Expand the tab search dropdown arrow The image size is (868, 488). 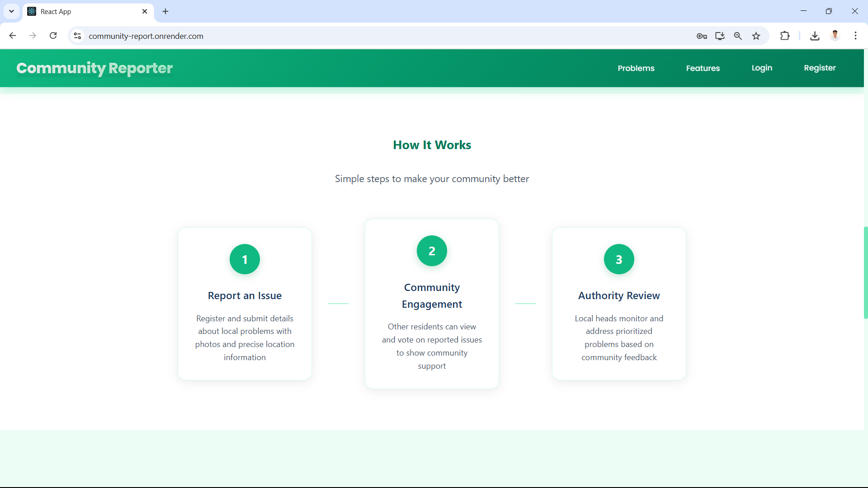pyautogui.click(x=11, y=11)
